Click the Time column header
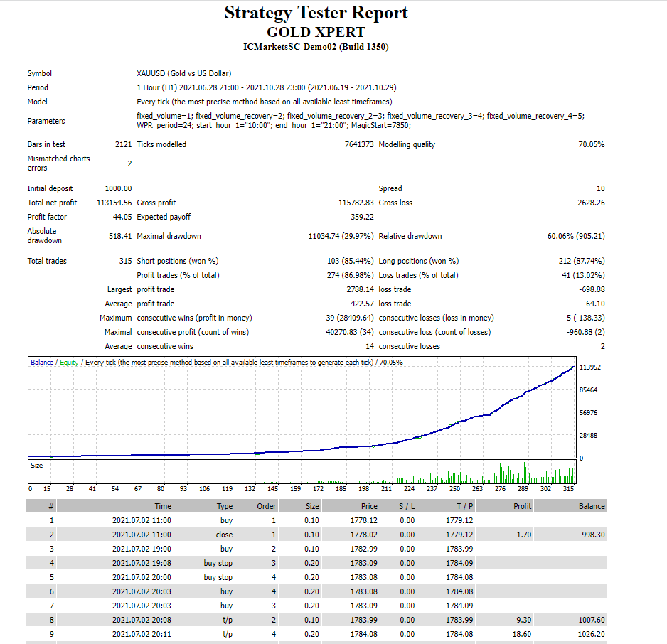667x644 pixels. tap(163, 506)
